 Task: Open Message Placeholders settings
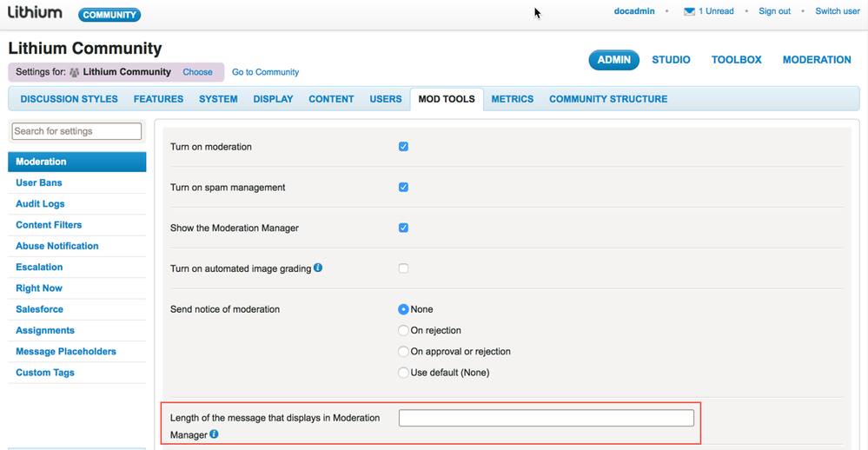[x=66, y=352]
